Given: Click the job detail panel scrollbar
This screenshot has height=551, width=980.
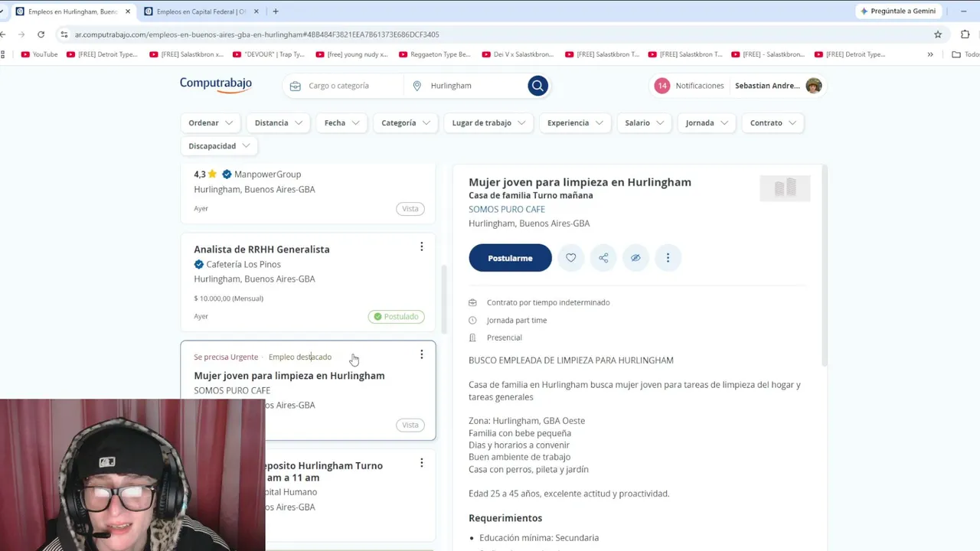Looking at the screenshot, I should point(825,264).
